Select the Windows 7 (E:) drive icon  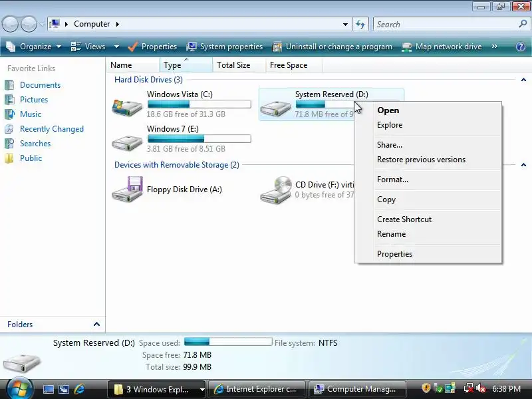(x=127, y=143)
